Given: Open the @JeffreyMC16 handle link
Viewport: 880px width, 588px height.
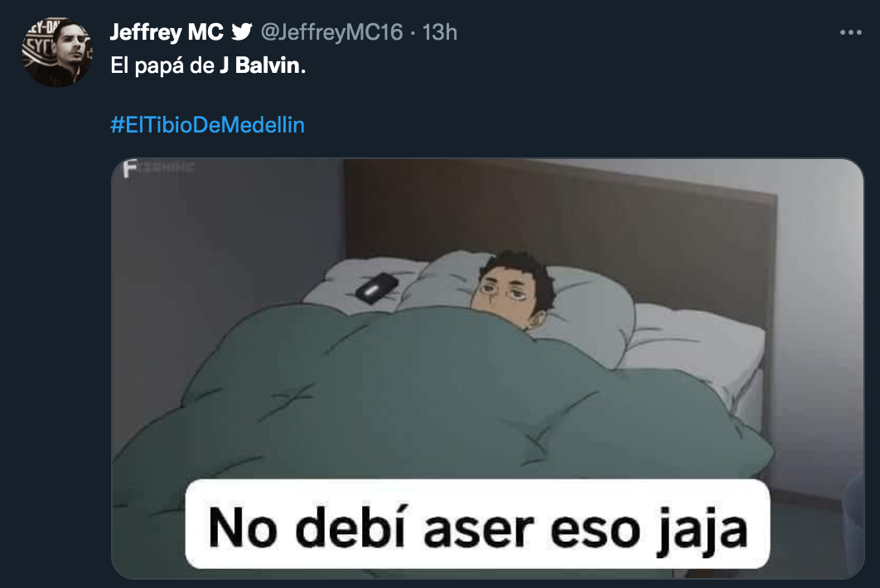Looking at the screenshot, I should coord(331,32).
